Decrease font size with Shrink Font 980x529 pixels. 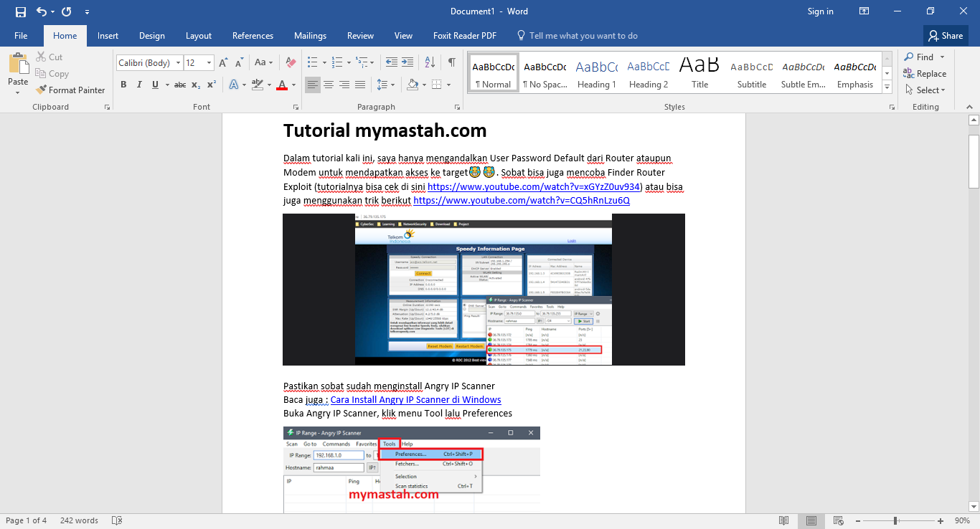(x=239, y=63)
